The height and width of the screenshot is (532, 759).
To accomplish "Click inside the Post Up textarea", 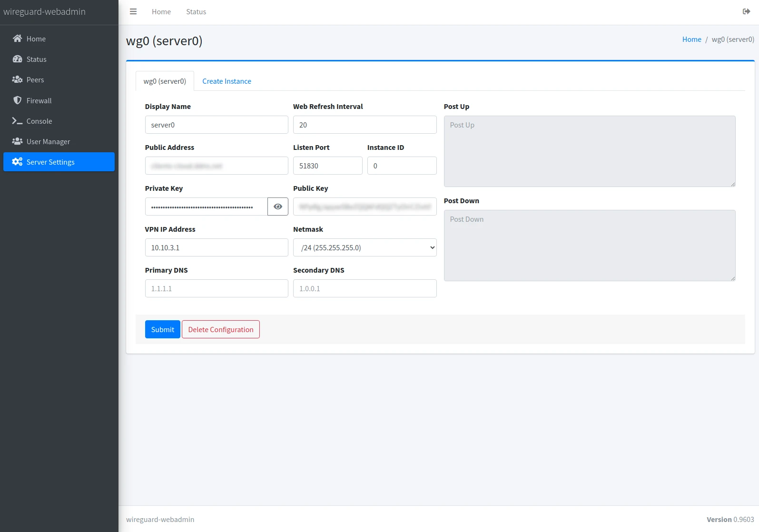I will [x=590, y=151].
